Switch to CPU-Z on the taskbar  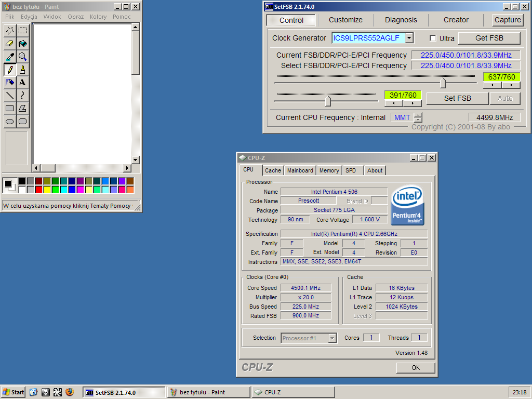(x=293, y=392)
